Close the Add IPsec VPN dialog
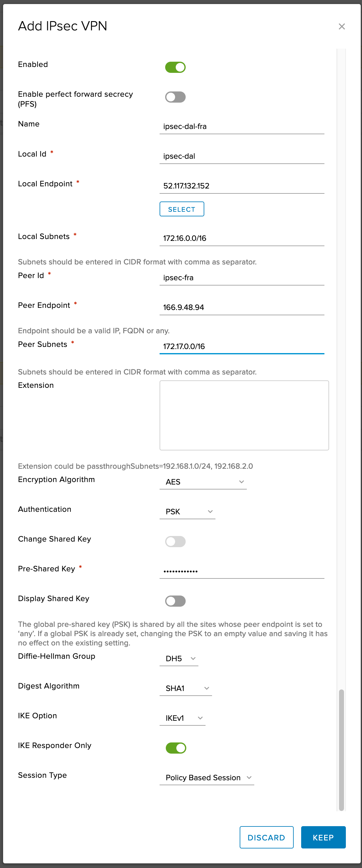The width and height of the screenshot is (362, 868). pos(342,26)
